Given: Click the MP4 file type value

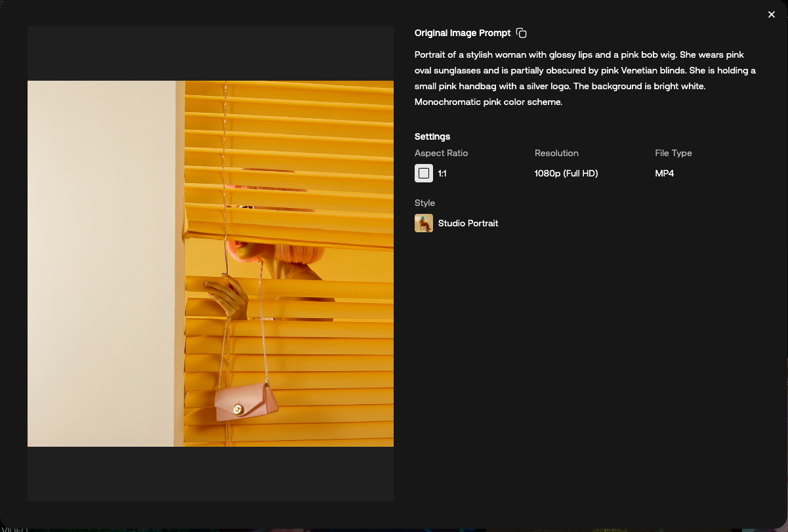Looking at the screenshot, I should [664, 173].
